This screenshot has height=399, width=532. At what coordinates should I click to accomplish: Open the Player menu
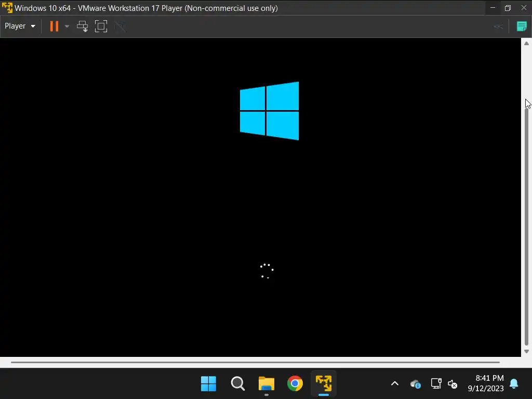point(20,26)
